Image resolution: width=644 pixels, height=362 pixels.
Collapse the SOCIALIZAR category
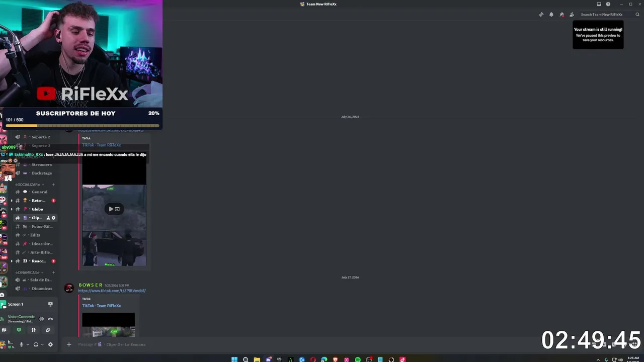pyautogui.click(x=29, y=185)
